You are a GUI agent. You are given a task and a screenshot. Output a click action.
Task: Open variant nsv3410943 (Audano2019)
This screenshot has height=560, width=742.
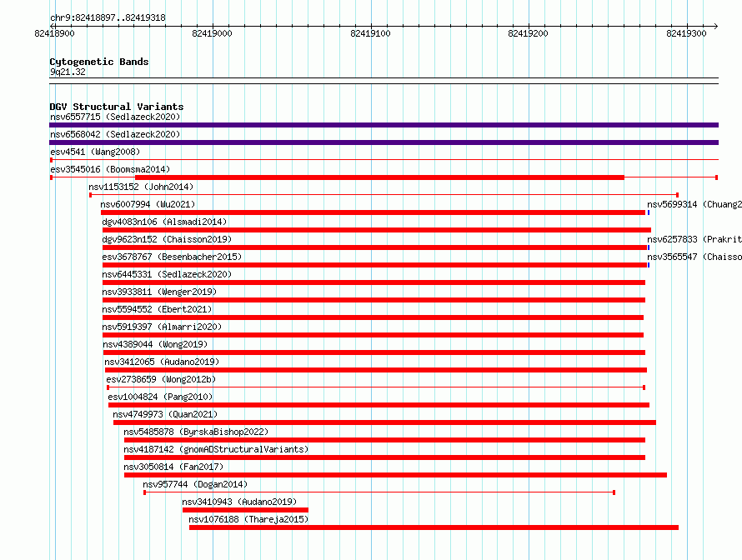239,502
